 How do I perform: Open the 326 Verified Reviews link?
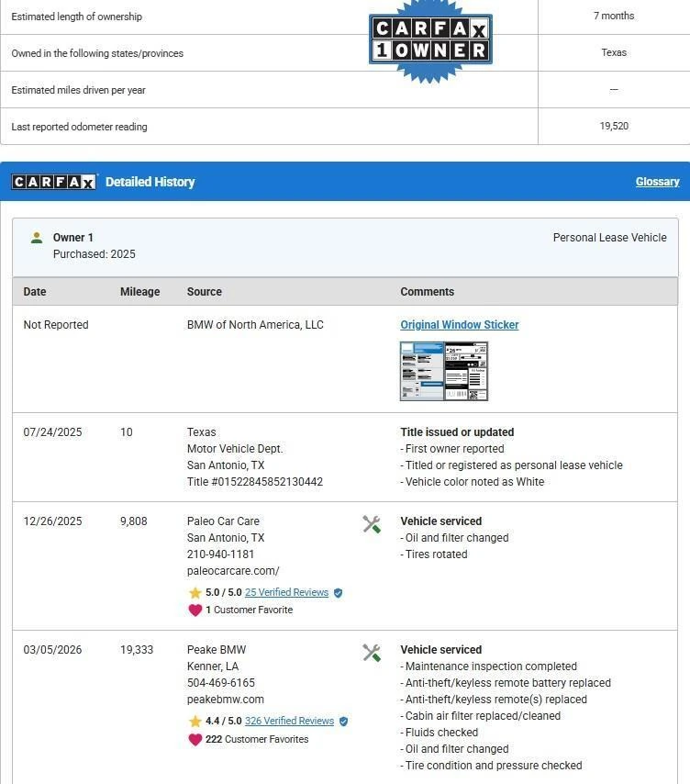coord(289,721)
